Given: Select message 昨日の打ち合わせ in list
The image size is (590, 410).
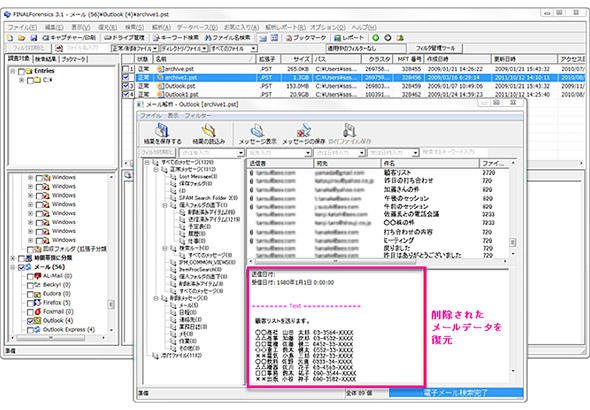Looking at the screenshot, I should pos(377,181).
